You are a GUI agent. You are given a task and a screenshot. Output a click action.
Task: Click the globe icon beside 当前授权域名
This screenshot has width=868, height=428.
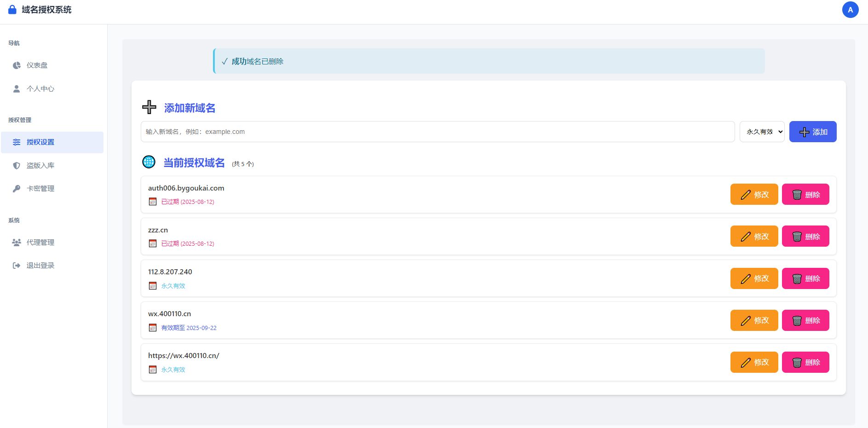click(149, 162)
